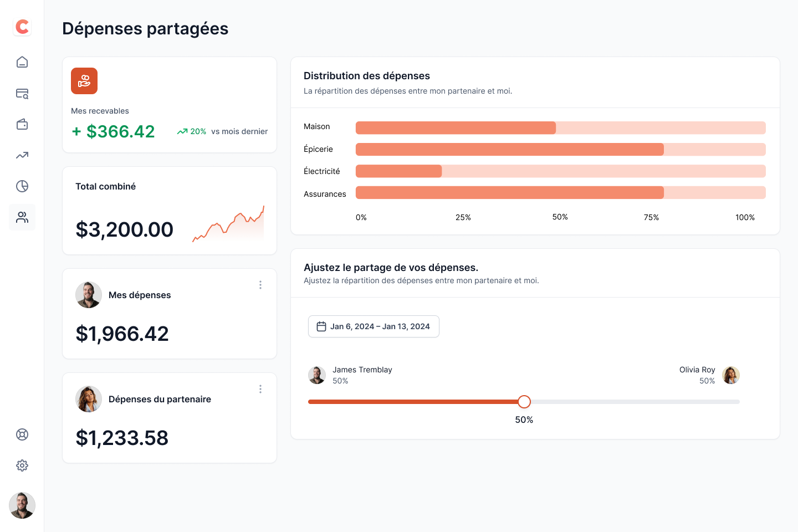Click the filled orange slider track
The height and width of the screenshot is (532, 798).
click(413, 402)
